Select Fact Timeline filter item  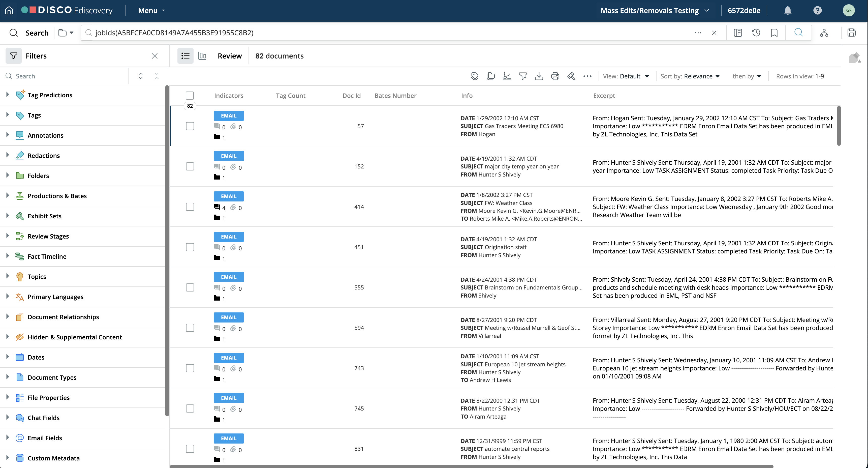click(47, 256)
